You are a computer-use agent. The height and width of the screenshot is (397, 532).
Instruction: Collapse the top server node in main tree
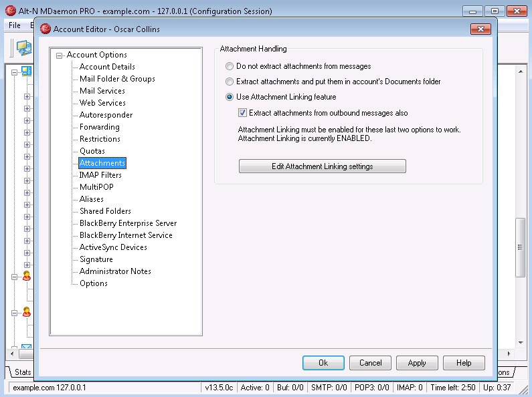point(14,72)
